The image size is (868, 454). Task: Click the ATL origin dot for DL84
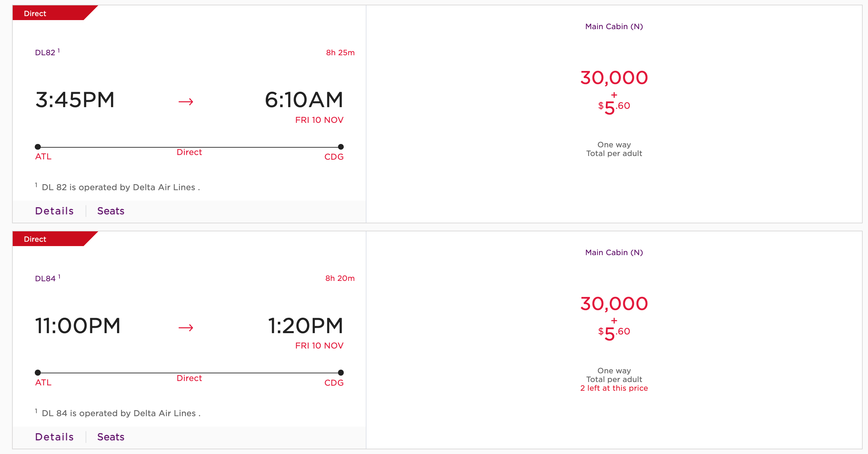tap(38, 373)
